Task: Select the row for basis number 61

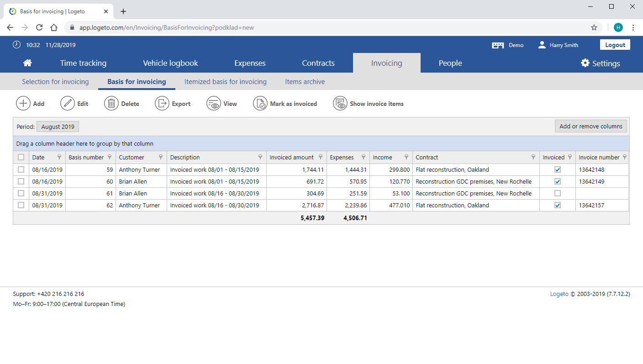Action: (21, 193)
